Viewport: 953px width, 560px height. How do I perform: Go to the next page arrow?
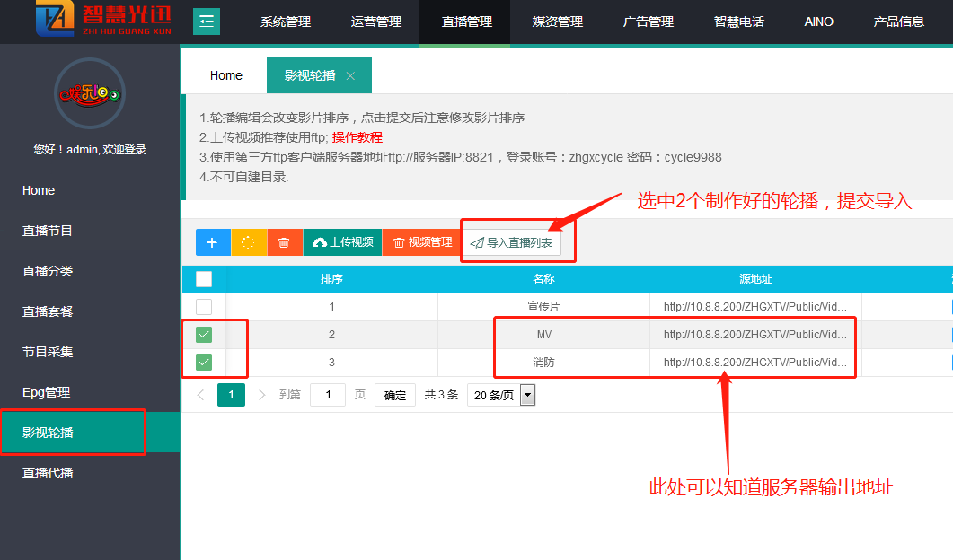(x=261, y=395)
